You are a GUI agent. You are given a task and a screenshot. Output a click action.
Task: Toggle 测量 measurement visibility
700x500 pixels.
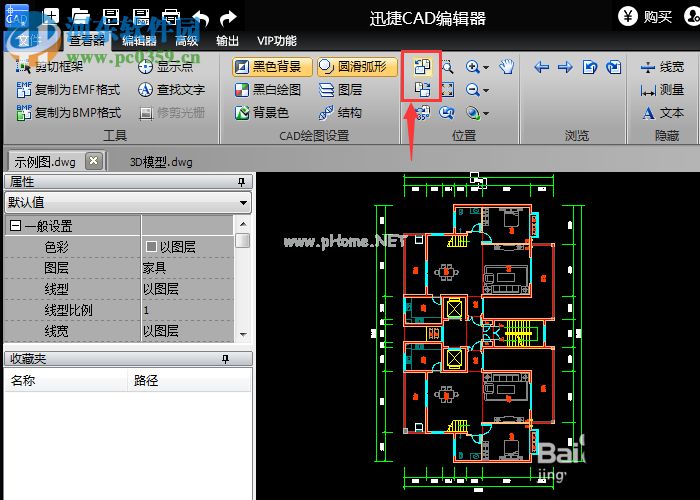coord(662,90)
